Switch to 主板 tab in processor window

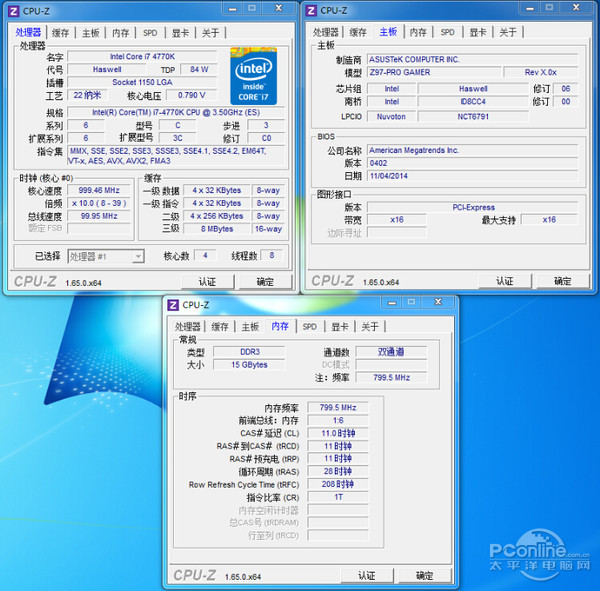click(91, 33)
